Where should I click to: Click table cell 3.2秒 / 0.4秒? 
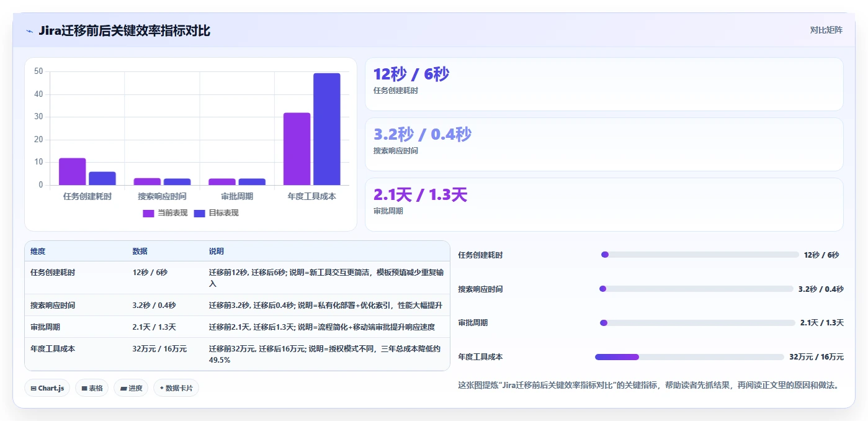(154, 306)
